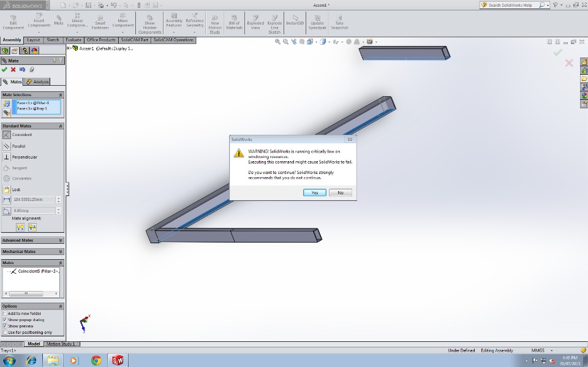588x367 pixels.
Task: Click the entities to mate selection icon
Action: click(6, 104)
